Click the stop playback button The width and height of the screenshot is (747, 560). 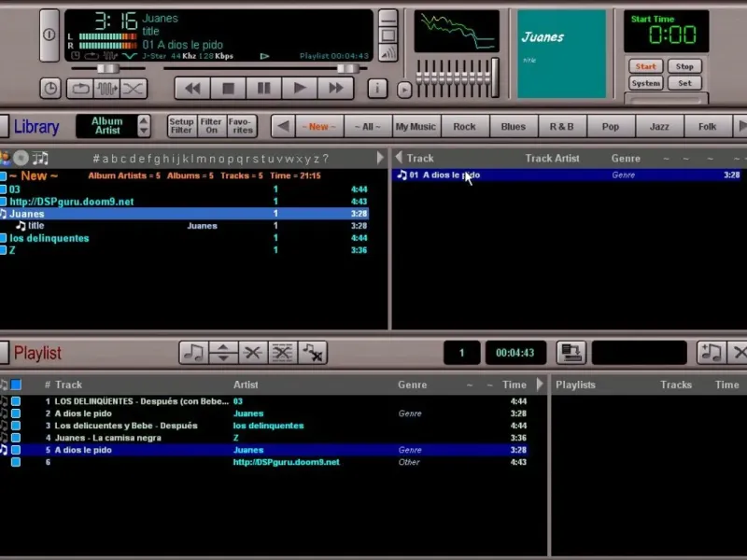click(x=228, y=88)
